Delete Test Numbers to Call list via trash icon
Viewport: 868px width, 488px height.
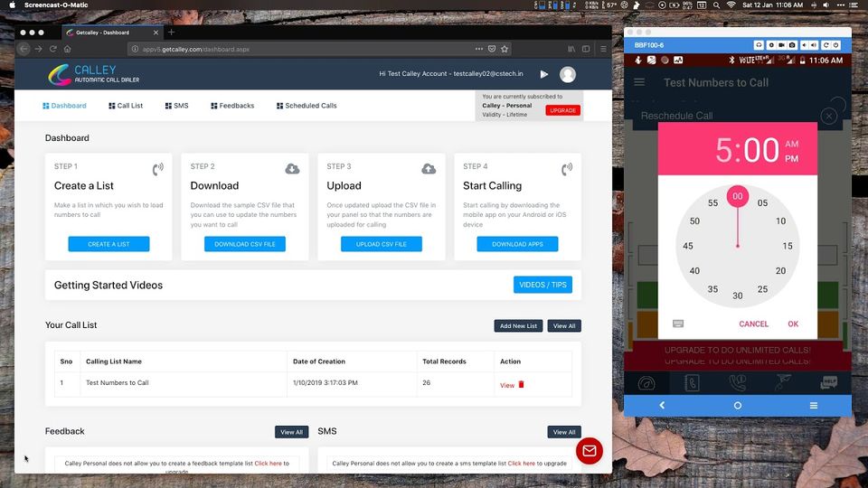point(521,384)
